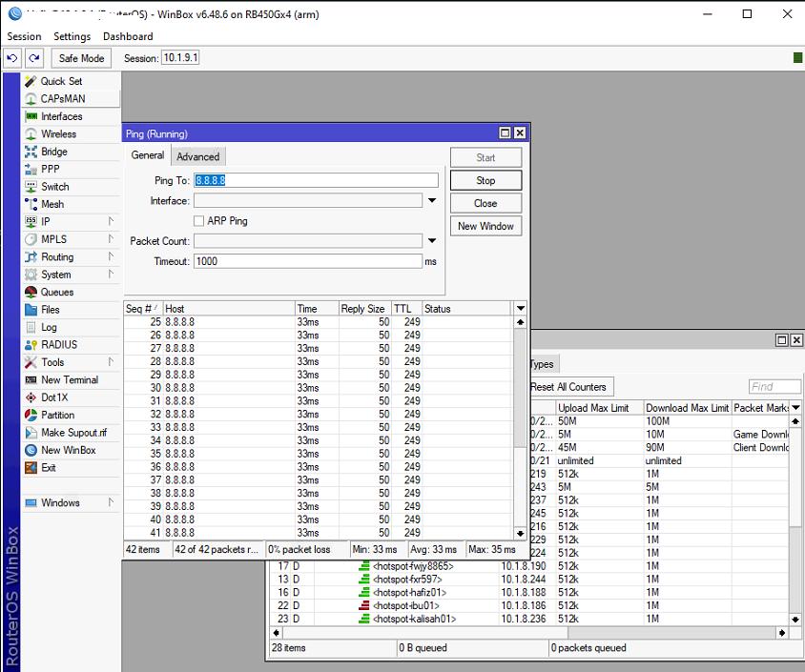Click the Ping To address field
The width and height of the screenshot is (805, 672).
tap(316, 180)
